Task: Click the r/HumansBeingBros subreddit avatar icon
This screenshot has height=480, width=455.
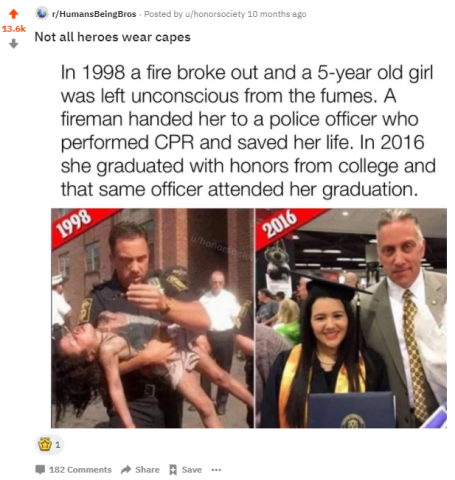Action: coord(42,13)
